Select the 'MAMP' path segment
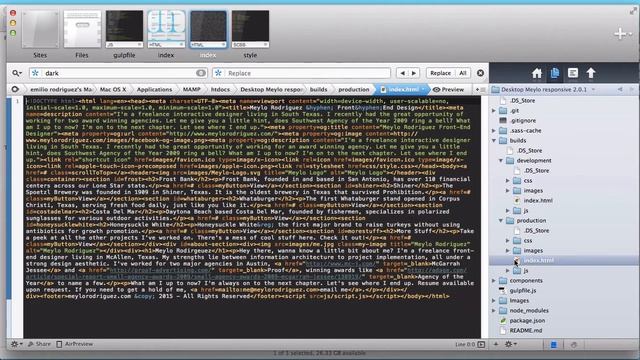The width and height of the screenshot is (640, 360). (x=191, y=89)
